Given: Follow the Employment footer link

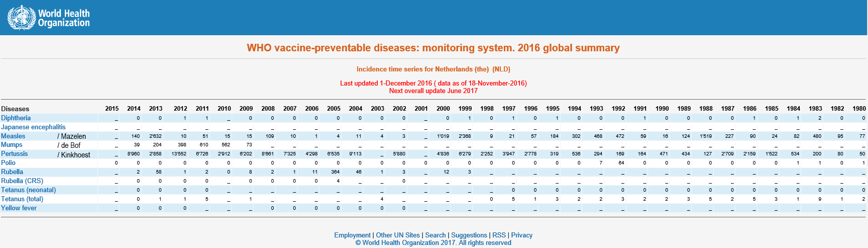Looking at the screenshot, I should pyautogui.click(x=353, y=235).
